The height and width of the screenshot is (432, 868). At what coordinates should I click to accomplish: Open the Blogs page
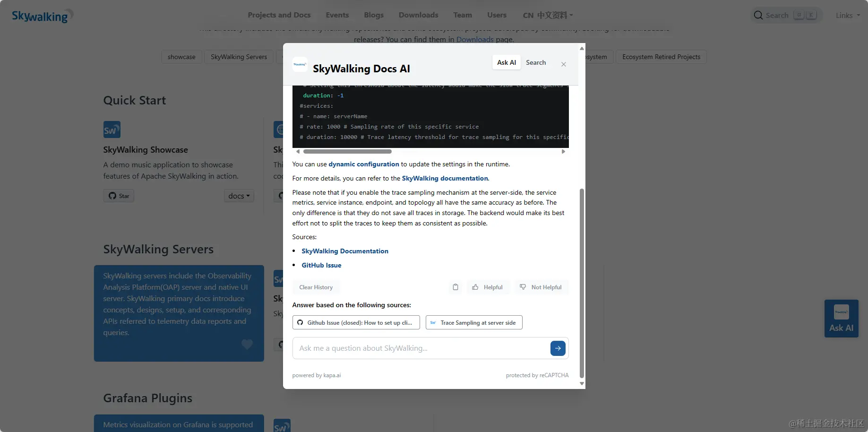[x=374, y=15]
